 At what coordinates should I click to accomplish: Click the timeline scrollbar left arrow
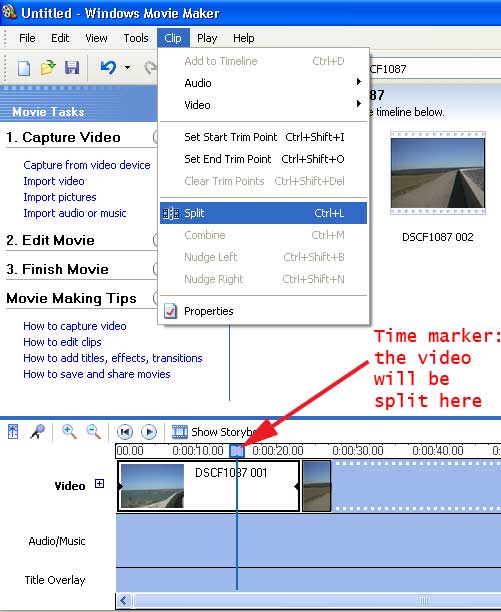point(124,600)
